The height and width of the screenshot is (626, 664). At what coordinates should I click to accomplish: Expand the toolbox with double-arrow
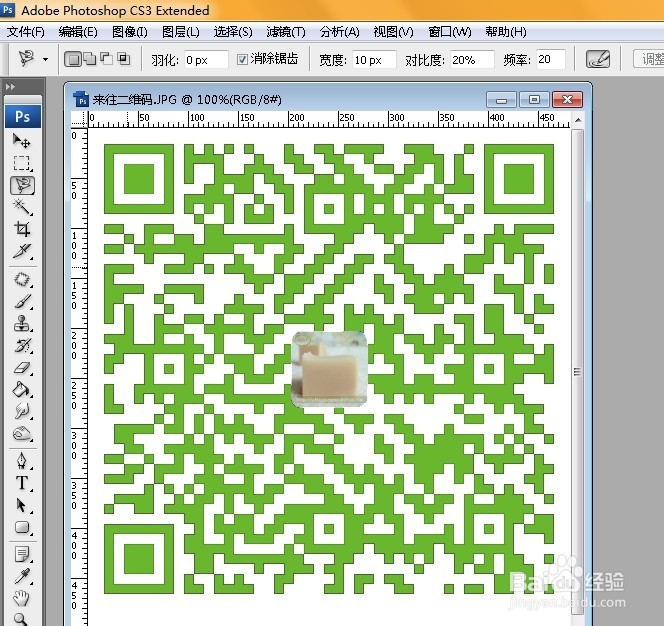(10, 87)
